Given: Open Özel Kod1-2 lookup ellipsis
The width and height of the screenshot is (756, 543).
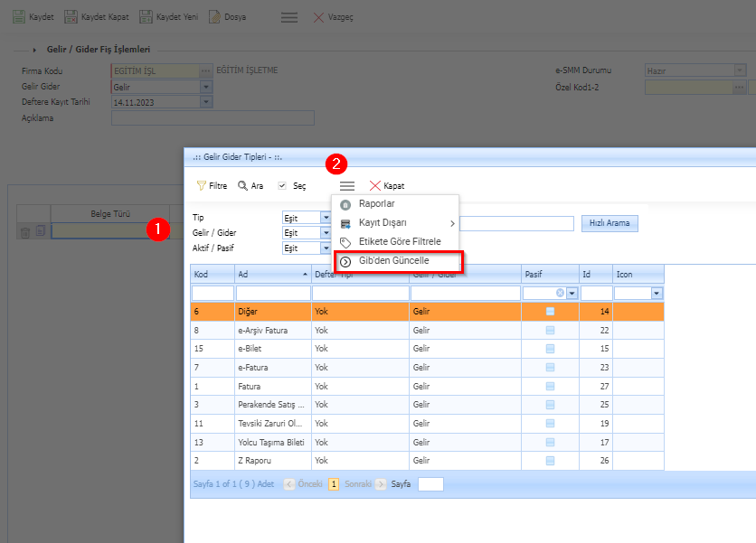Looking at the screenshot, I should 739,88.
